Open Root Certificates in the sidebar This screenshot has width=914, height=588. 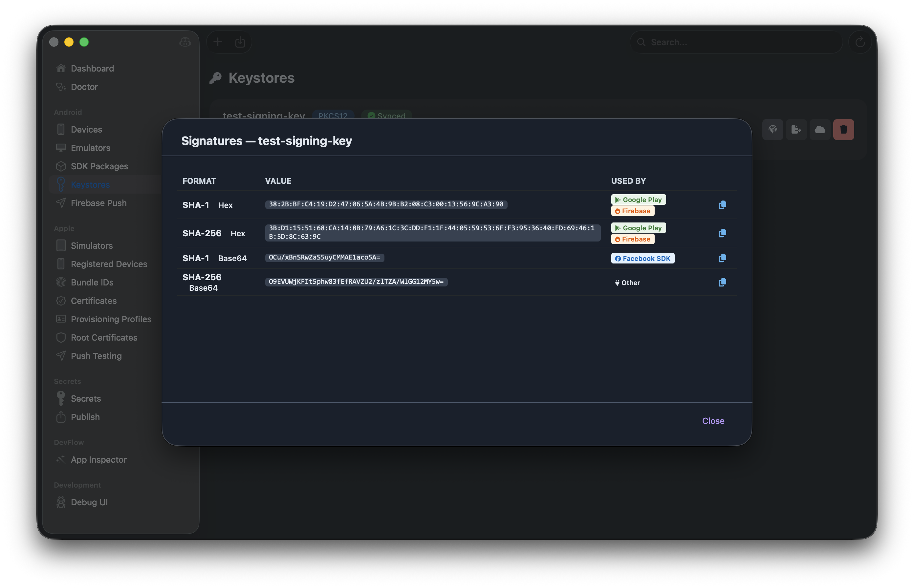[104, 337]
